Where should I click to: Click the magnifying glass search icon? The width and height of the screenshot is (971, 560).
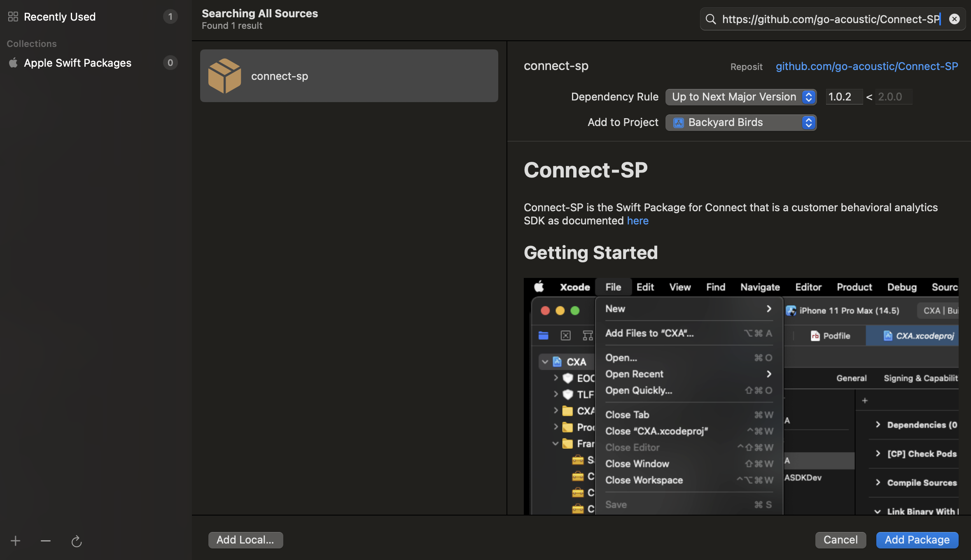pos(711,19)
